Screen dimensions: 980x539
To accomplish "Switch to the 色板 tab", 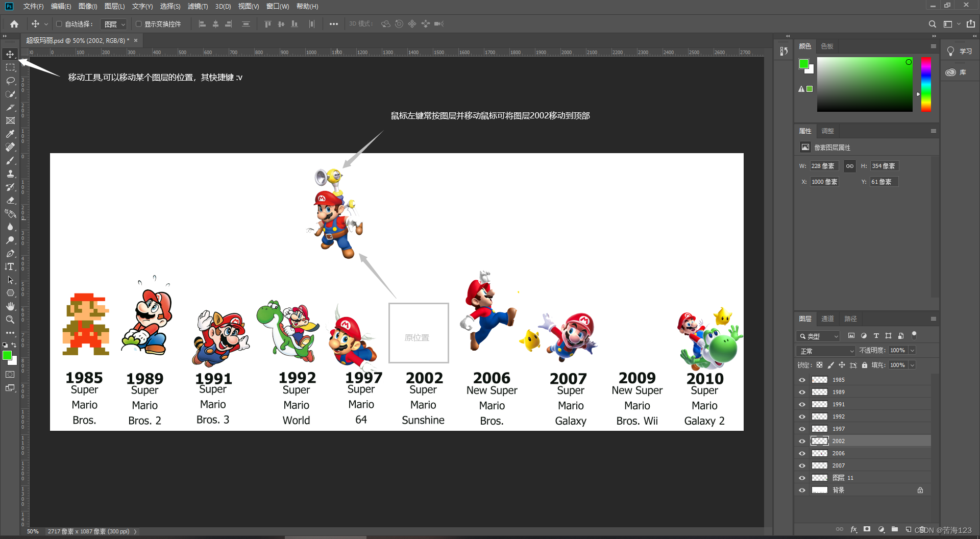I will (827, 46).
